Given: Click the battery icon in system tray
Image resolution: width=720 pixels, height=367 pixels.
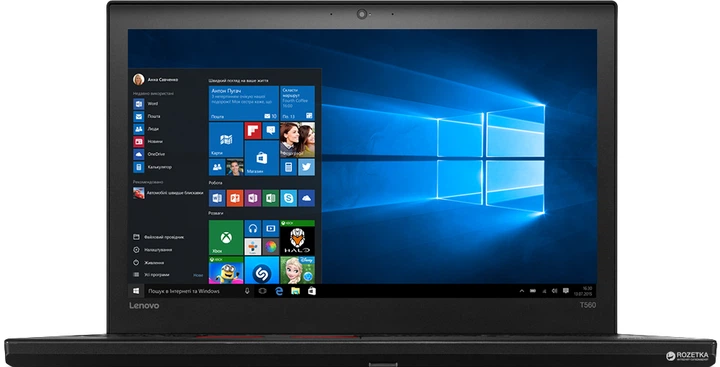Looking at the screenshot, I should click(x=533, y=291).
